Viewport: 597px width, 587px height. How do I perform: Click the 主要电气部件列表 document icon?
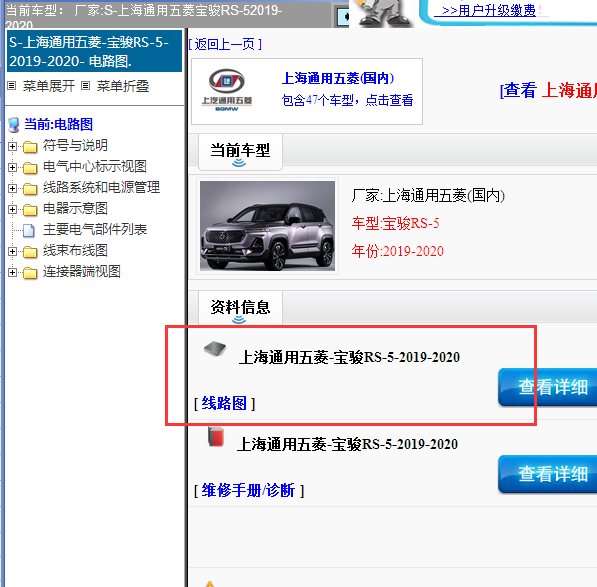[29, 230]
